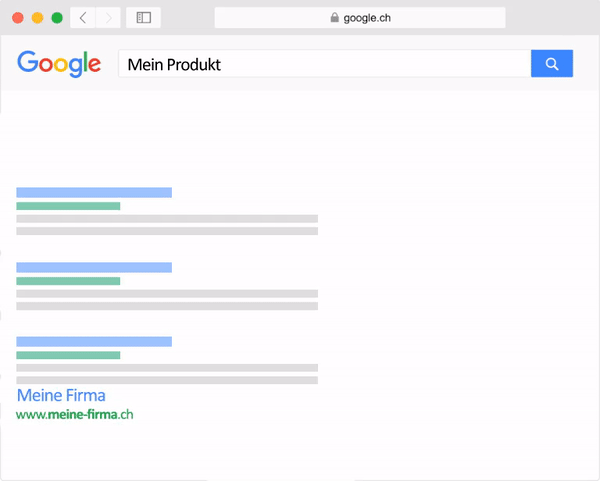Click the Google logo
The image size is (600, 481).
tap(59, 64)
